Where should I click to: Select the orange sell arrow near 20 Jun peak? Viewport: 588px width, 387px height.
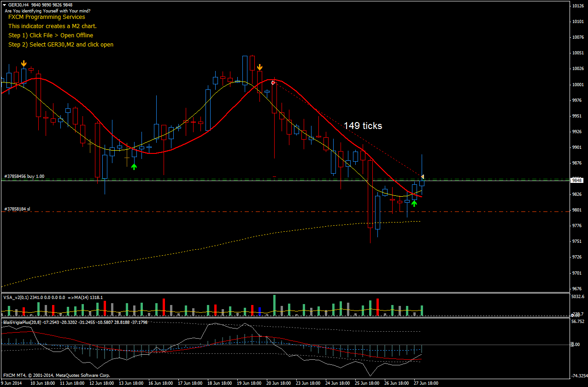(x=260, y=68)
